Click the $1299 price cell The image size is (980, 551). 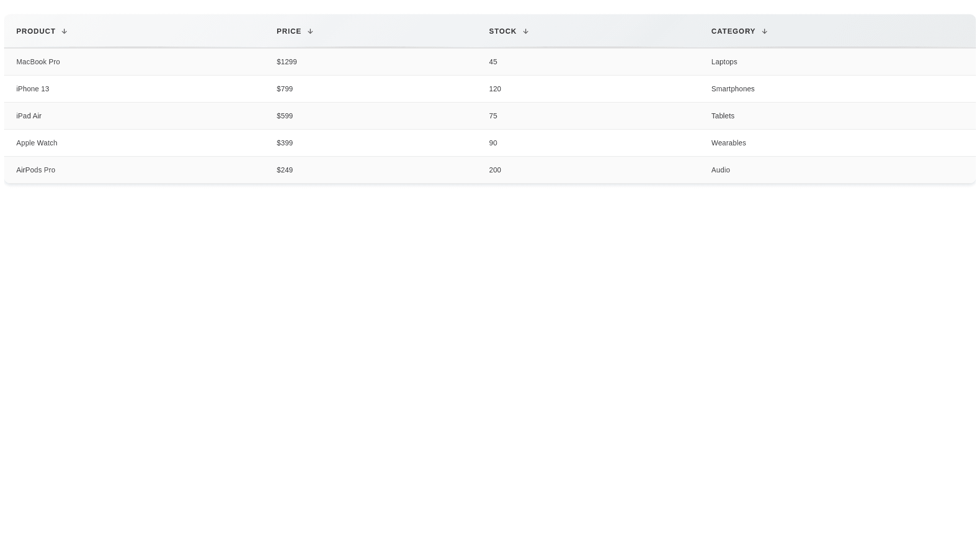pyautogui.click(x=286, y=62)
